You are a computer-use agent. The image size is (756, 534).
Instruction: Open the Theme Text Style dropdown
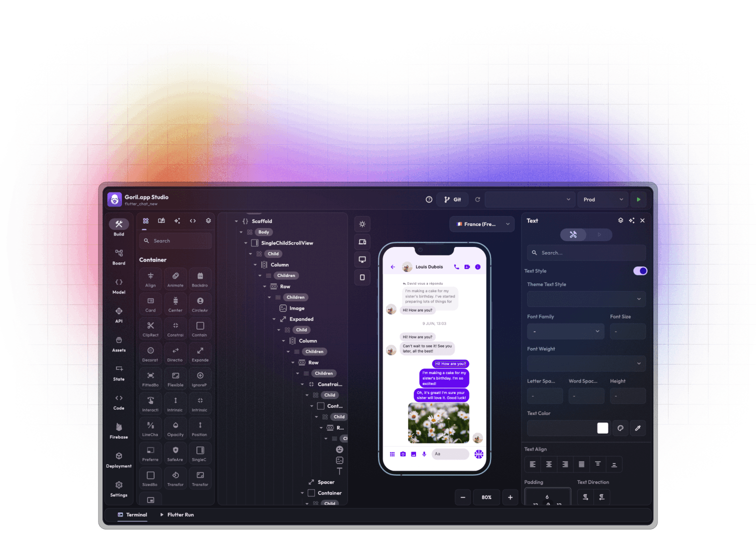[586, 299]
